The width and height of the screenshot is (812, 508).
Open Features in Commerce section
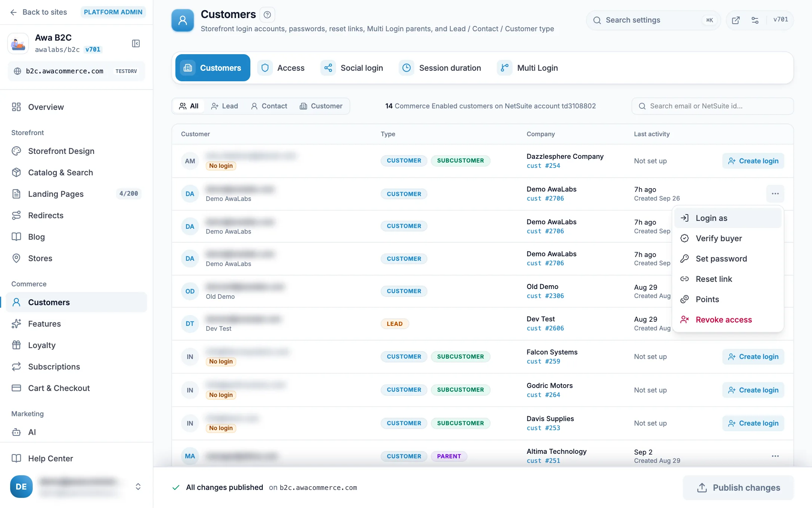coord(76,324)
